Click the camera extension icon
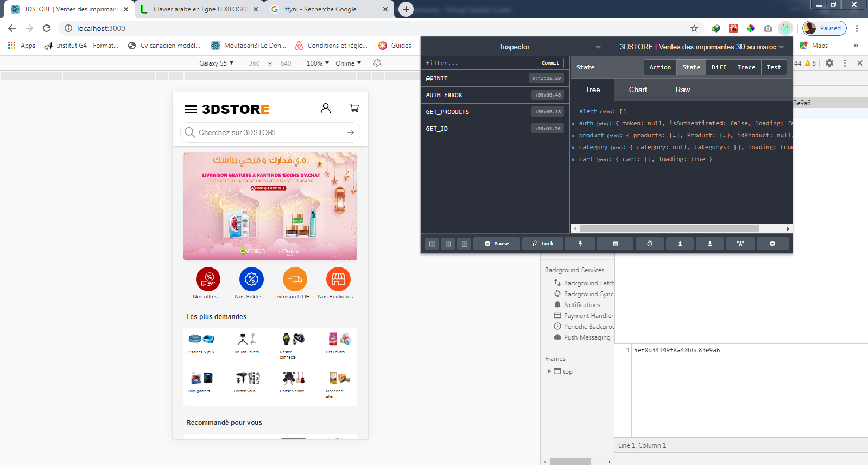The height and width of the screenshot is (465, 868). pos(768,28)
